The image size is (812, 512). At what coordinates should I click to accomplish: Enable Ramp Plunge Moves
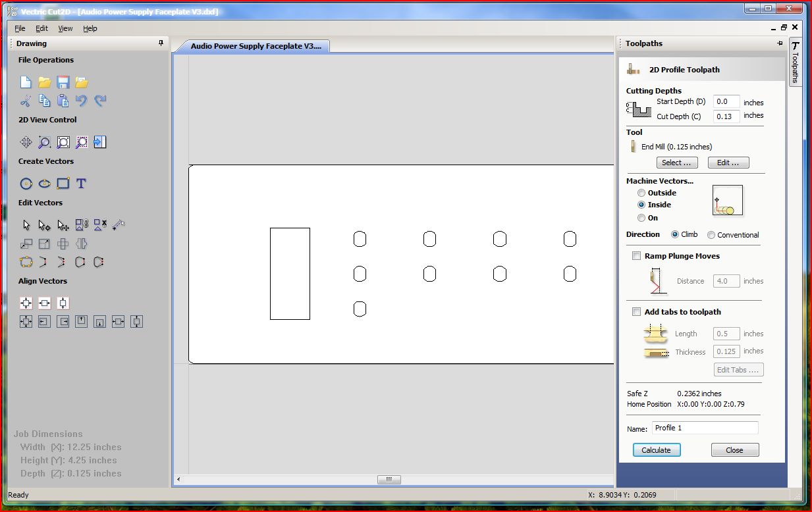636,256
